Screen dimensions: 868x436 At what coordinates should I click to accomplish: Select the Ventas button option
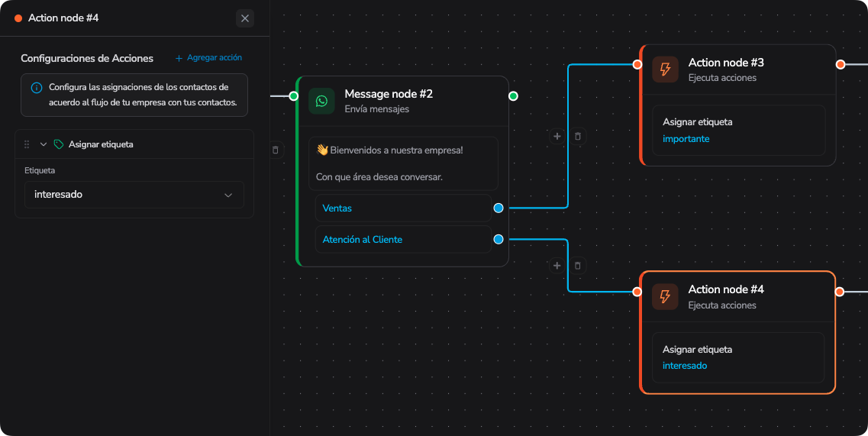click(403, 208)
